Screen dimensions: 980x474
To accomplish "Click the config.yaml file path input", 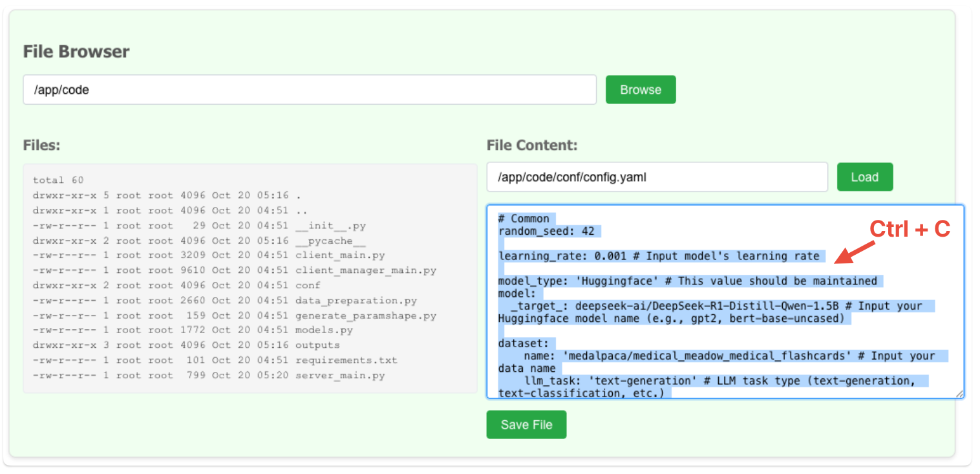I will (x=656, y=177).
